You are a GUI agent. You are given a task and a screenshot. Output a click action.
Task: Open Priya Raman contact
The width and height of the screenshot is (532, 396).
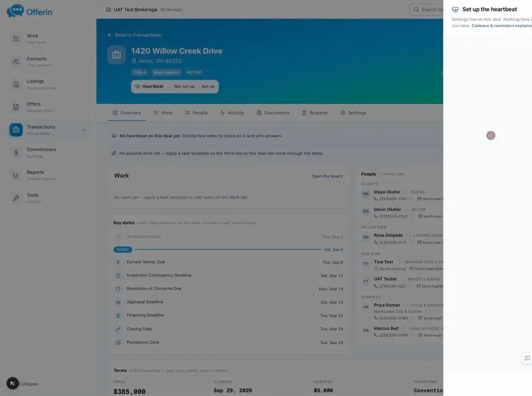pos(387,305)
